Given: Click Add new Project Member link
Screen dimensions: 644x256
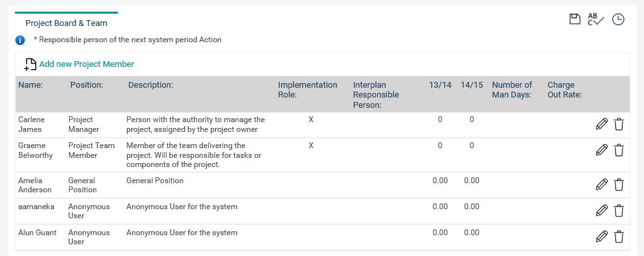Looking at the screenshot, I should (x=87, y=64).
